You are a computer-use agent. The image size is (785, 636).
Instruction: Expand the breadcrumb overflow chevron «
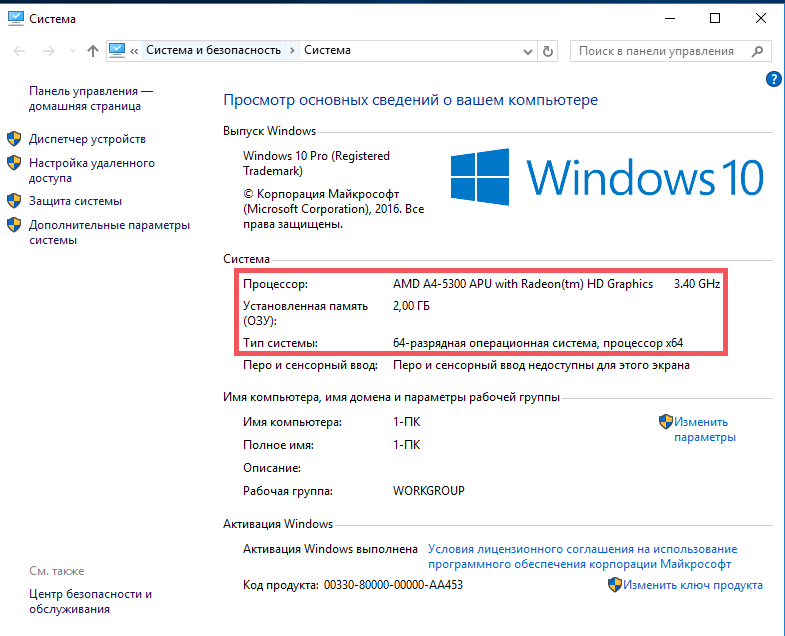click(134, 51)
